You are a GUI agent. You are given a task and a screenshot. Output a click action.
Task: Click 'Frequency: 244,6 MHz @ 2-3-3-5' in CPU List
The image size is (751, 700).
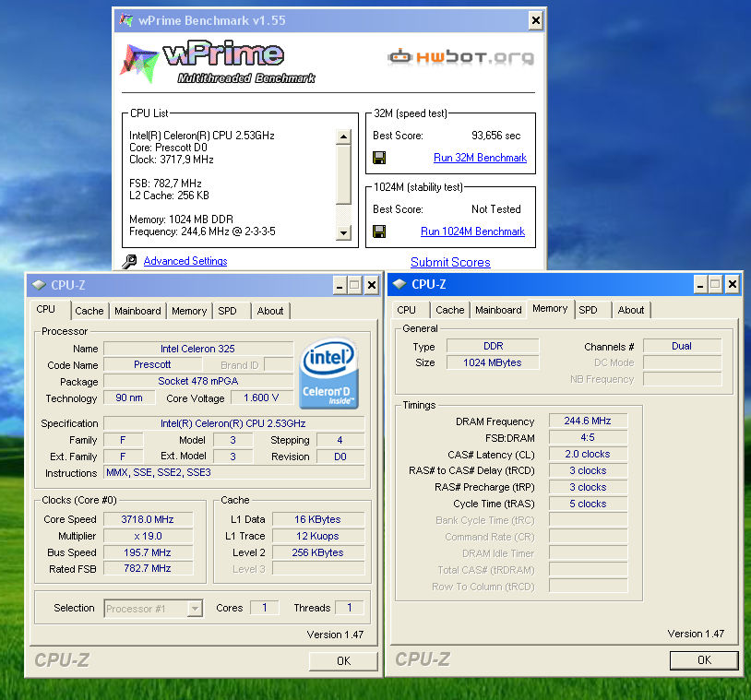pyautogui.click(x=202, y=231)
